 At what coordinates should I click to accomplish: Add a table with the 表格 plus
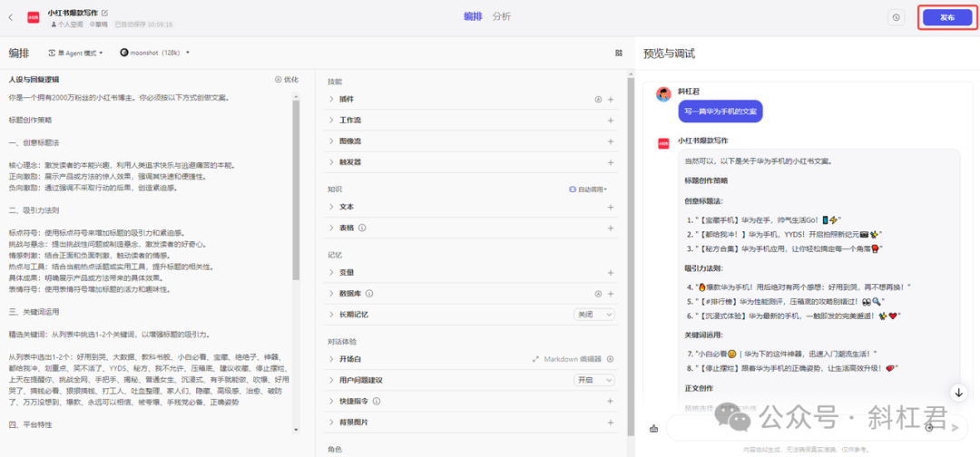point(611,228)
